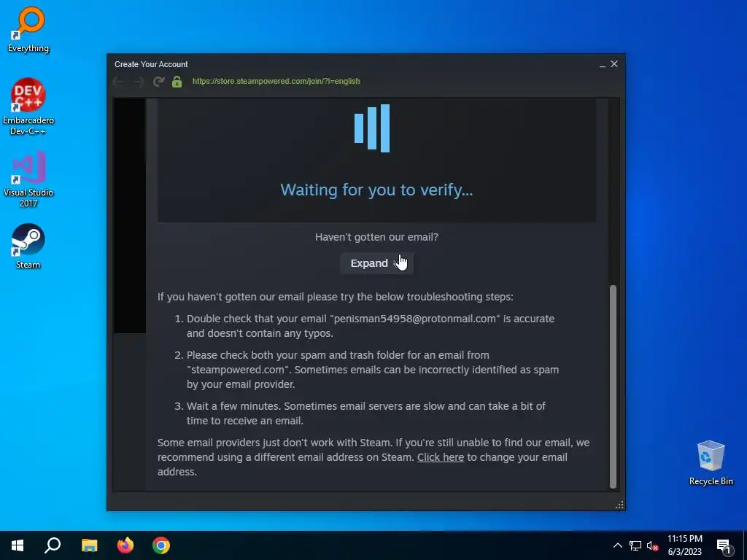The height and width of the screenshot is (560, 747).
Task: Click the 'Waiting for you to verify...' heading
Action: coord(376,190)
